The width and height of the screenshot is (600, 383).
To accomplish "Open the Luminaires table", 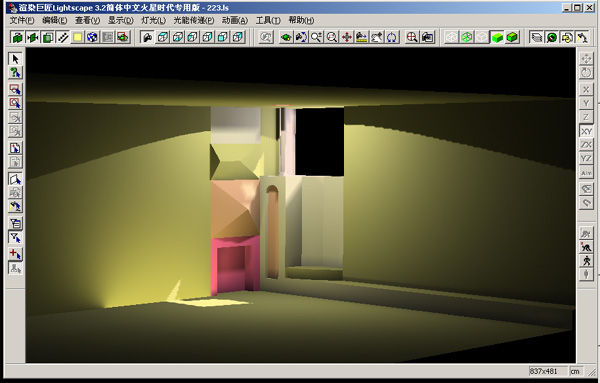I will click(582, 37).
